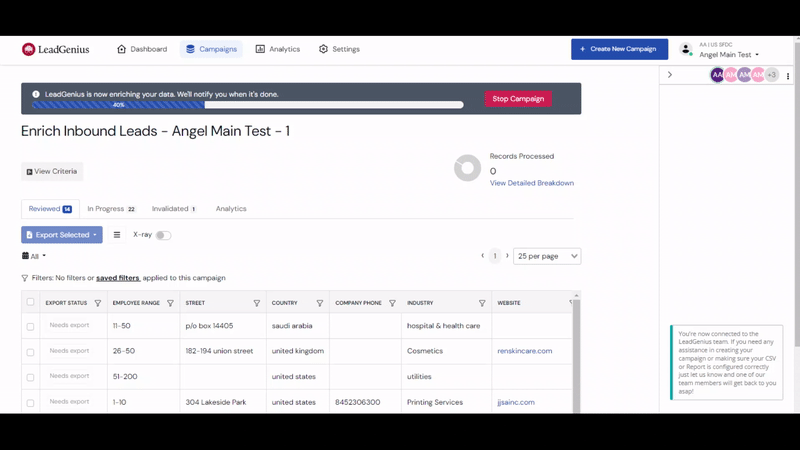Filter the Employee Range column
The height and width of the screenshot is (450, 800).
point(170,303)
